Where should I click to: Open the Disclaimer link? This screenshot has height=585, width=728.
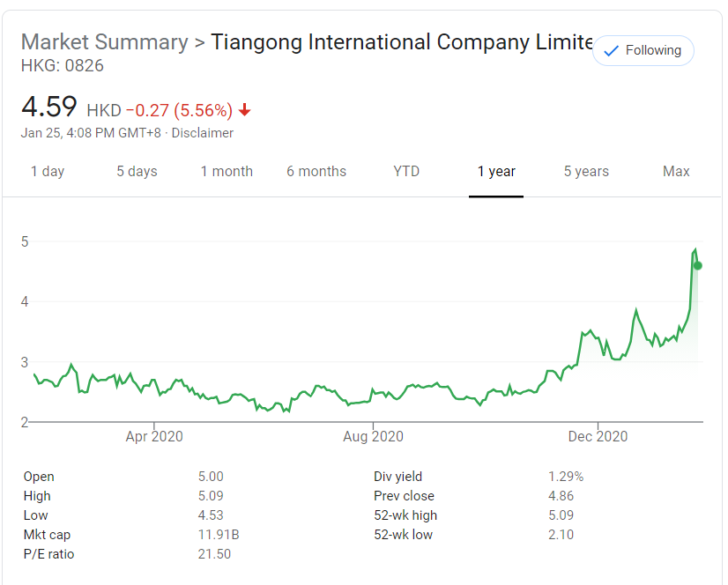203,133
